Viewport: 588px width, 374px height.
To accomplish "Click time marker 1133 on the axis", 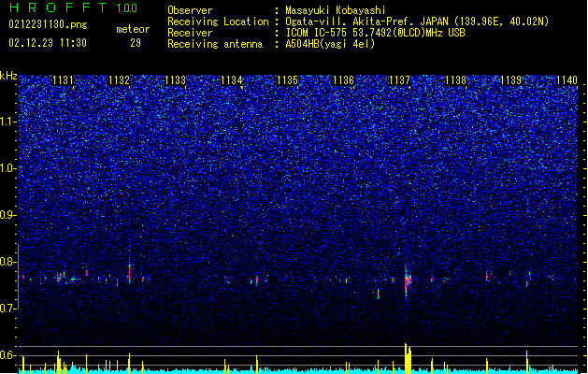I will click(175, 80).
